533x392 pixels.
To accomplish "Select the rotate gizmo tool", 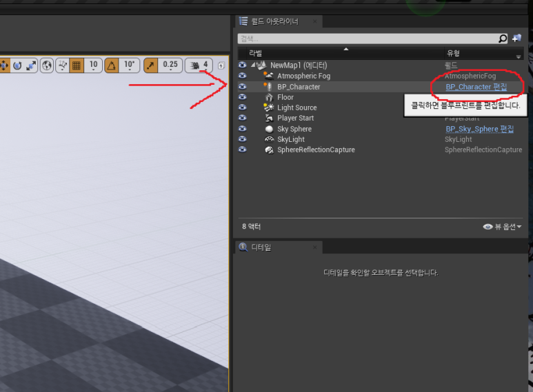I will point(17,65).
